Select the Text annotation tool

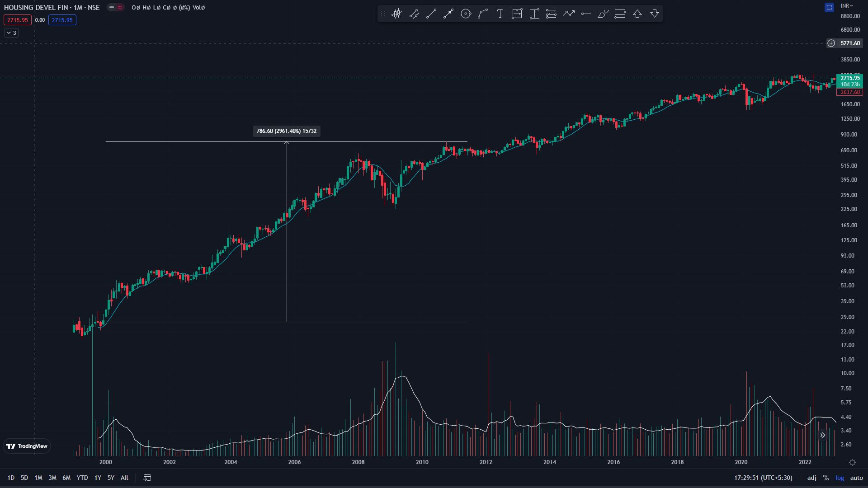click(500, 14)
